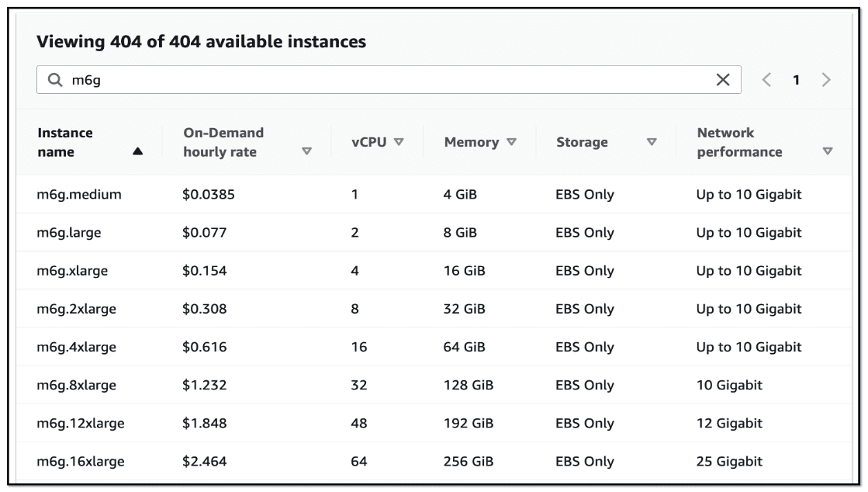This screenshot has height=492, width=868.
Task: Click the $1.232 hourly rate
Action: pyautogui.click(x=205, y=385)
